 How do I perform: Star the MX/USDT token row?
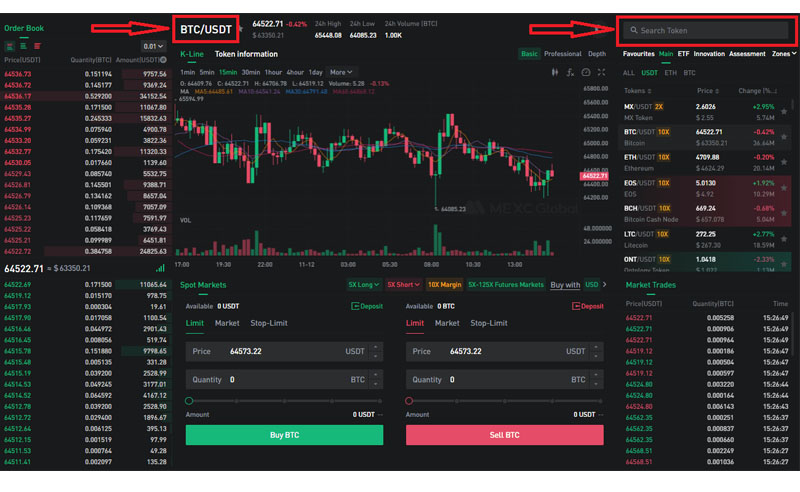click(784, 111)
